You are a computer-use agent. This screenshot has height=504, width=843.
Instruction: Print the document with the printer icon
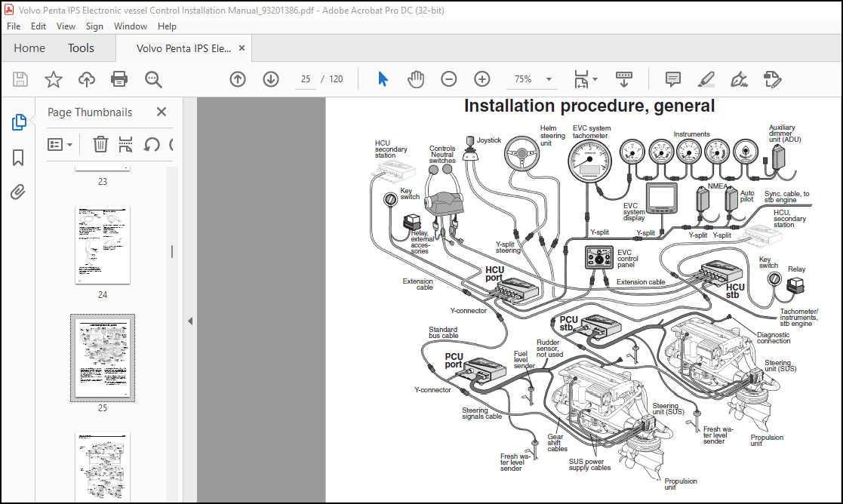coord(118,79)
